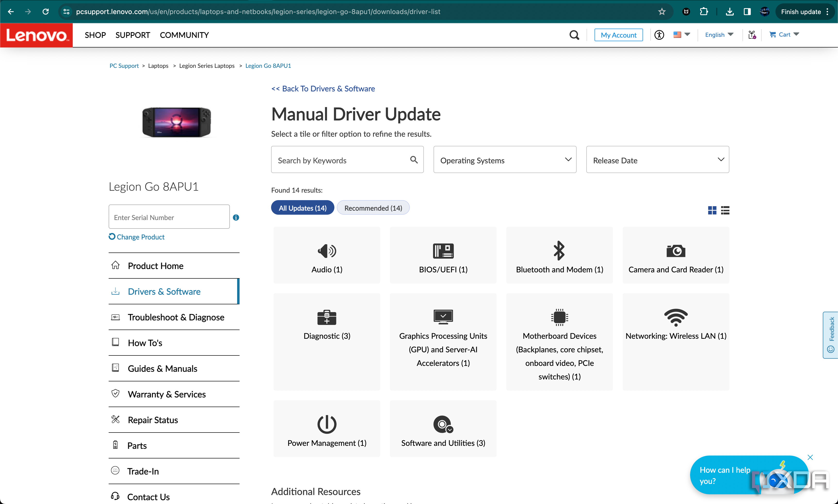Open Warranty & Services in the sidebar

(x=174, y=394)
